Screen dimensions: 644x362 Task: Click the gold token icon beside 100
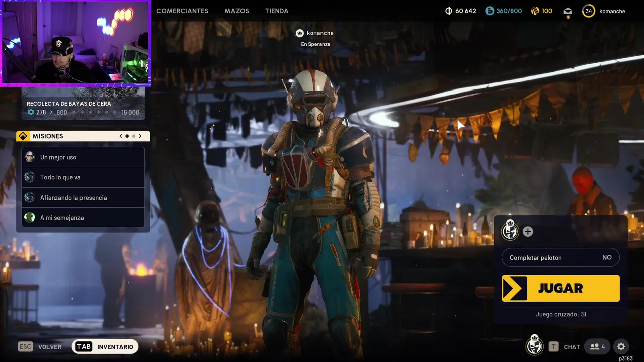point(535,11)
